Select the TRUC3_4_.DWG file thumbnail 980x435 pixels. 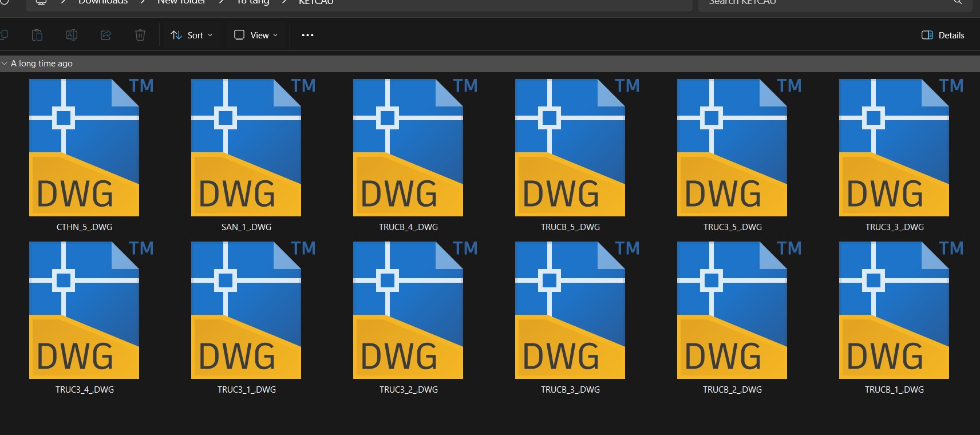coord(84,310)
